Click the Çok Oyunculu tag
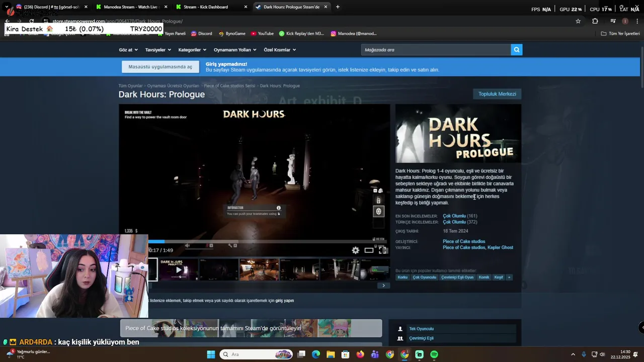The width and height of the screenshot is (644, 362). (424, 278)
